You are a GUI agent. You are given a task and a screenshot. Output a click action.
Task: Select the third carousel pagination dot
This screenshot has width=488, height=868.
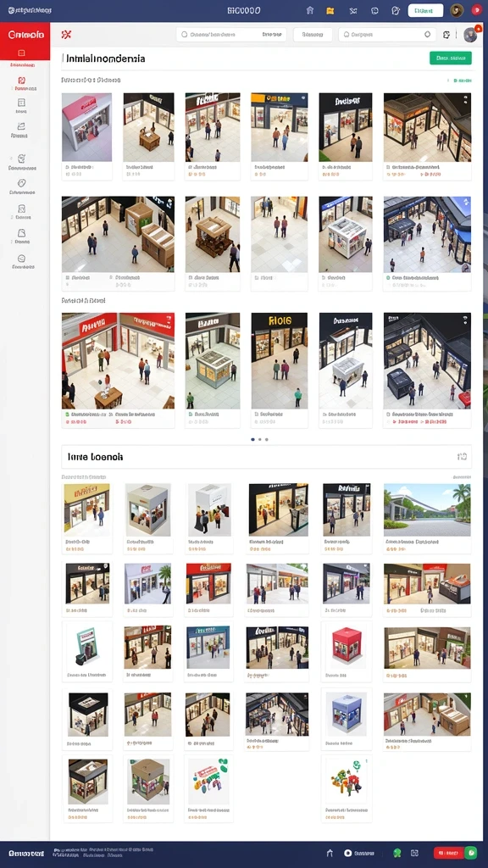267,440
